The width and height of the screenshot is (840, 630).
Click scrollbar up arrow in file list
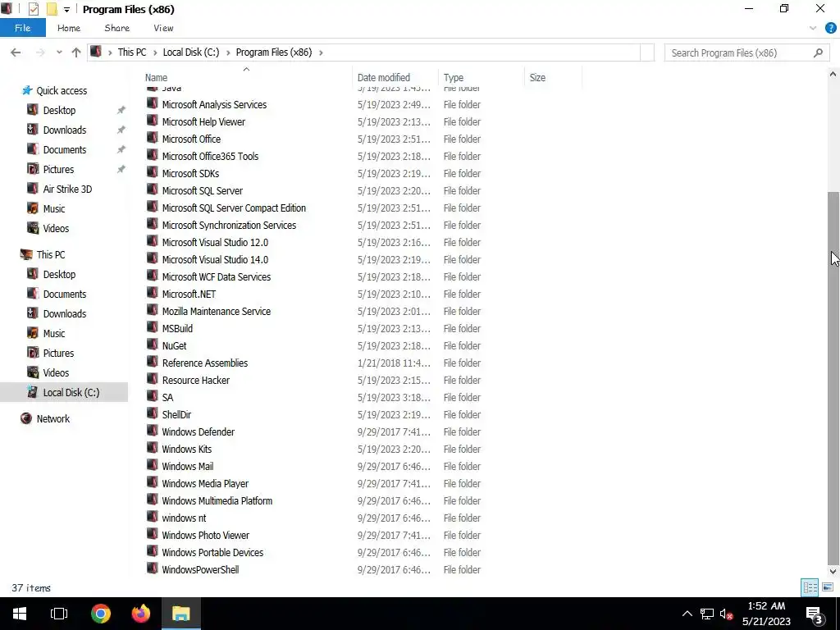(x=833, y=75)
